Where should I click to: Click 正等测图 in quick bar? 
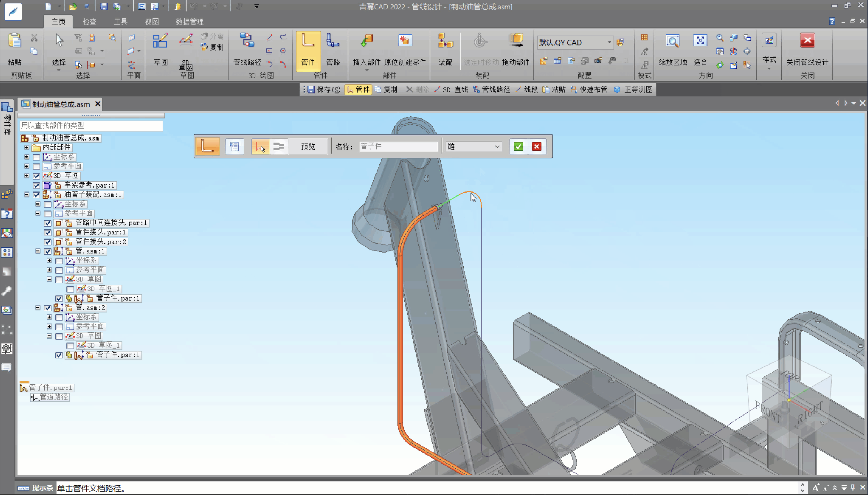(633, 90)
